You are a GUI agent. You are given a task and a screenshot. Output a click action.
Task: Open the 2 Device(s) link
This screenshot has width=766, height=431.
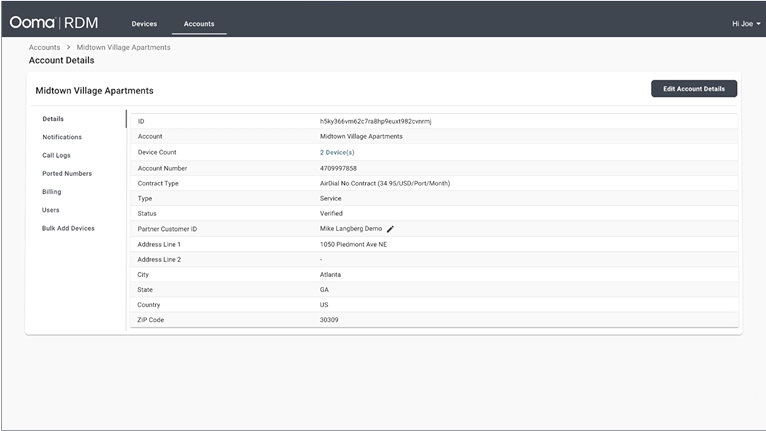337,152
